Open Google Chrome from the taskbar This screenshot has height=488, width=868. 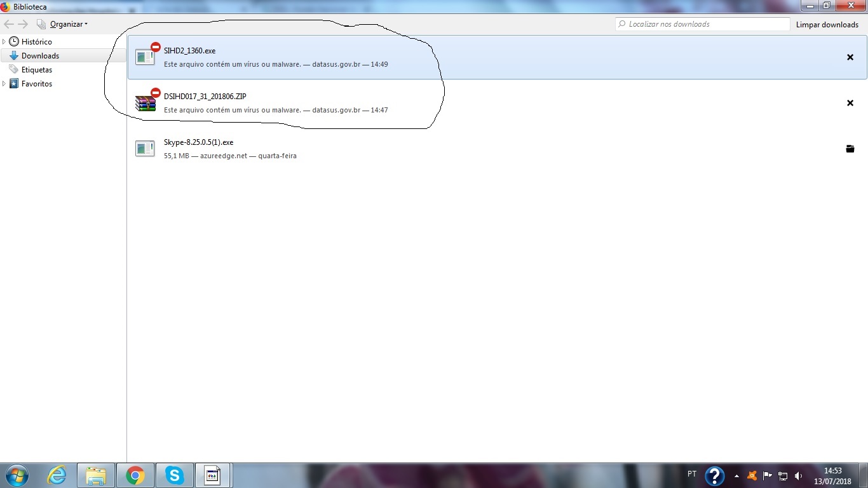pyautogui.click(x=135, y=475)
